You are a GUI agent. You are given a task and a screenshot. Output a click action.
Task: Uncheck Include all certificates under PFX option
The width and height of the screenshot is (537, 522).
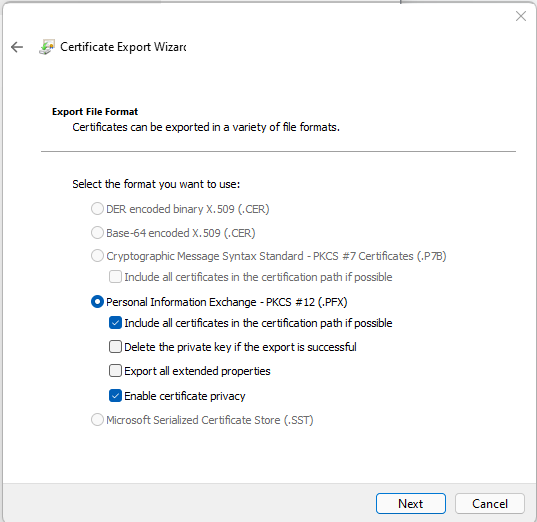click(x=115, y=323)
